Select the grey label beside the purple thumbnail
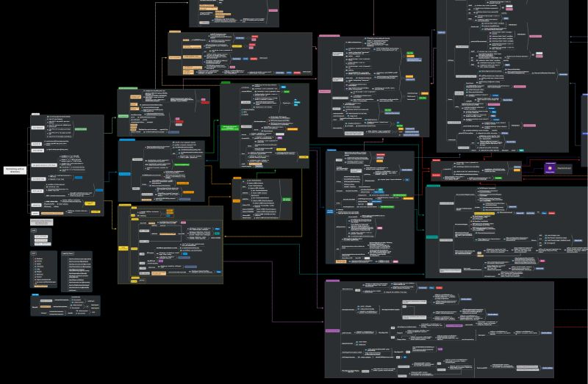Screen dimensions: 588x384 (564, 169)
